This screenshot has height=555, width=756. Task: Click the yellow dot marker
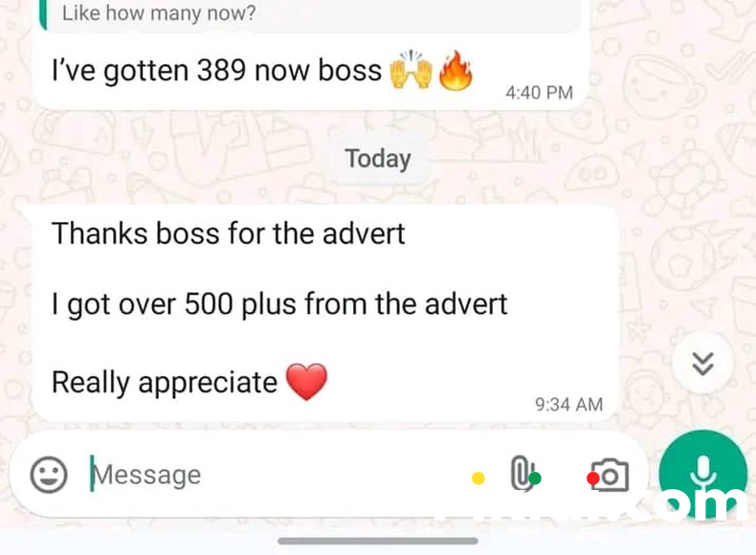pos(478,478)
